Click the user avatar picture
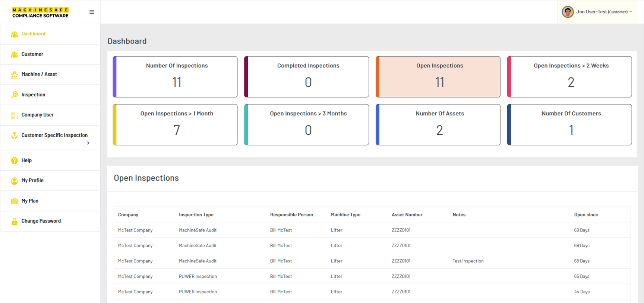 [567, 12]
